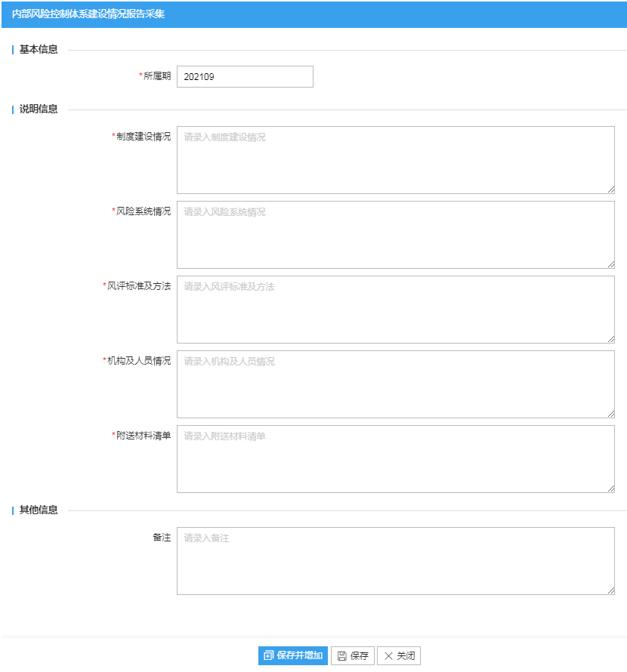Click the 机构及人员情况 text area
The image size is (627, 672).
[395, 384]
